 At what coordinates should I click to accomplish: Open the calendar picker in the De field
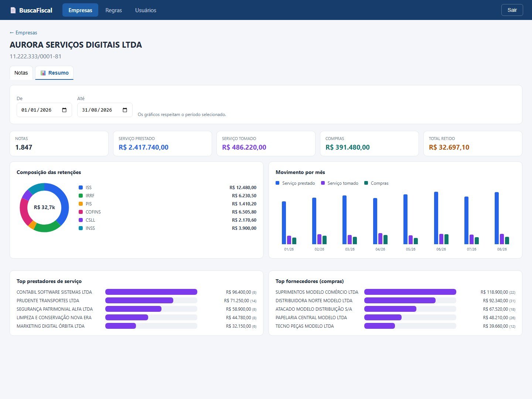[x=64, y=110]
